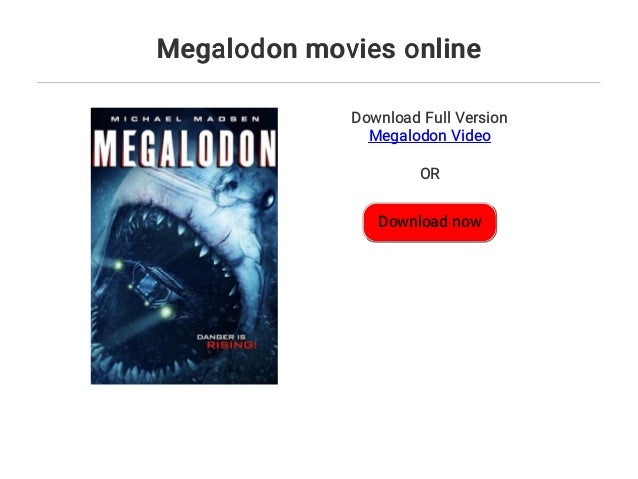Screen dimensions: 638x479
Task: Click the word Megalodon in the heading
Action: (227, 49)
